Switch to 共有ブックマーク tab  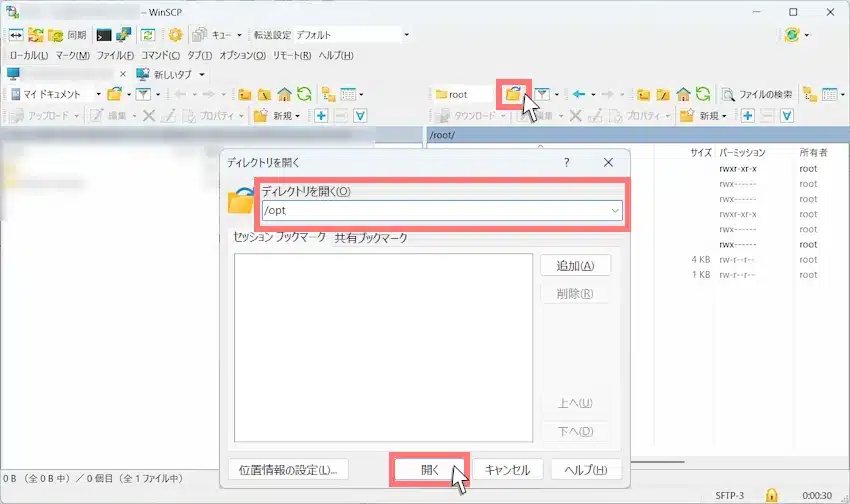click(x=370, y=238)
